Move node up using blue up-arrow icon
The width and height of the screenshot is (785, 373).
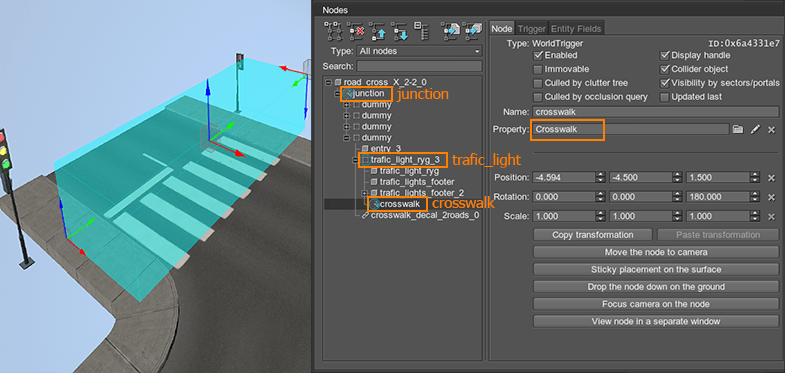pyautogui.click(x=377, y=31)
